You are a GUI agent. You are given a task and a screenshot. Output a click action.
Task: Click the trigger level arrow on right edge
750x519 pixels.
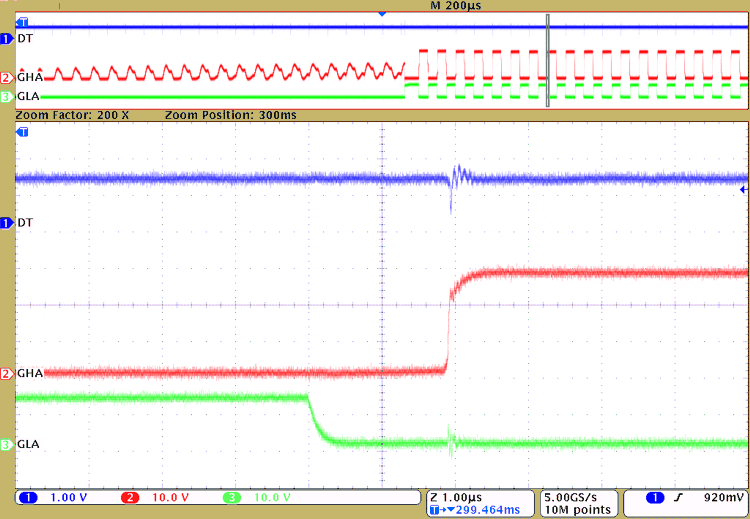click(x=742, y=189)
